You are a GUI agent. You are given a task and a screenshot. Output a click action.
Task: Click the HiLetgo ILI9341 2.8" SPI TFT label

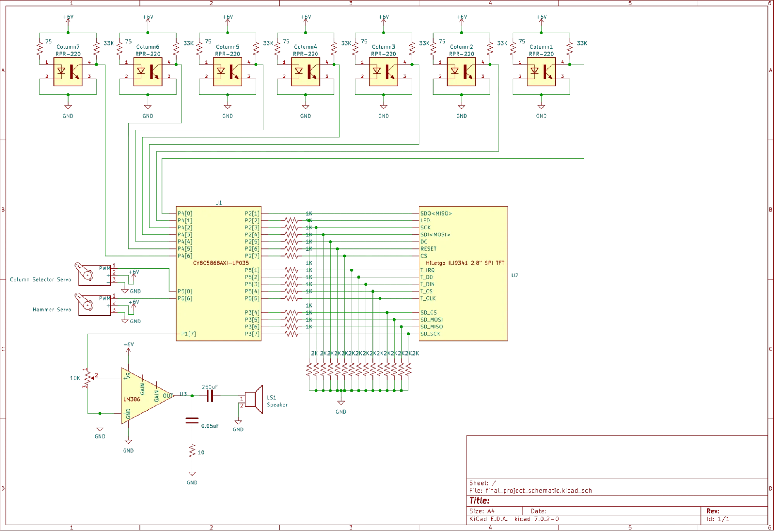pyautogui.click(x=465, y=263)
